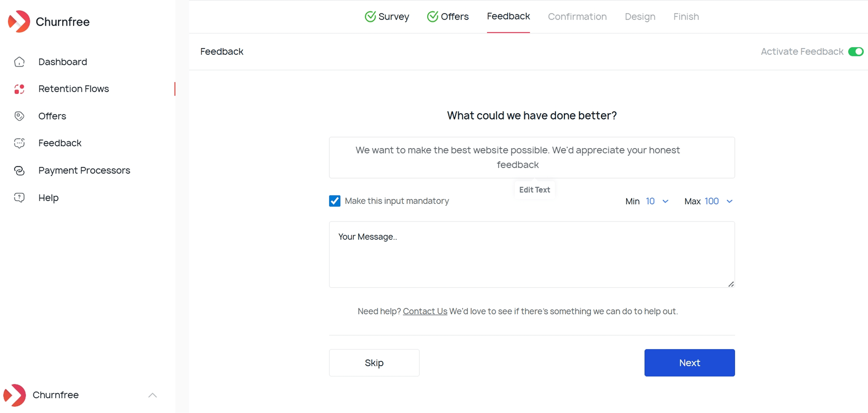Uncheck Make this input mandatory
Image resolution: width=868 pixels, height=413 pixels.
tap(334, 201)
